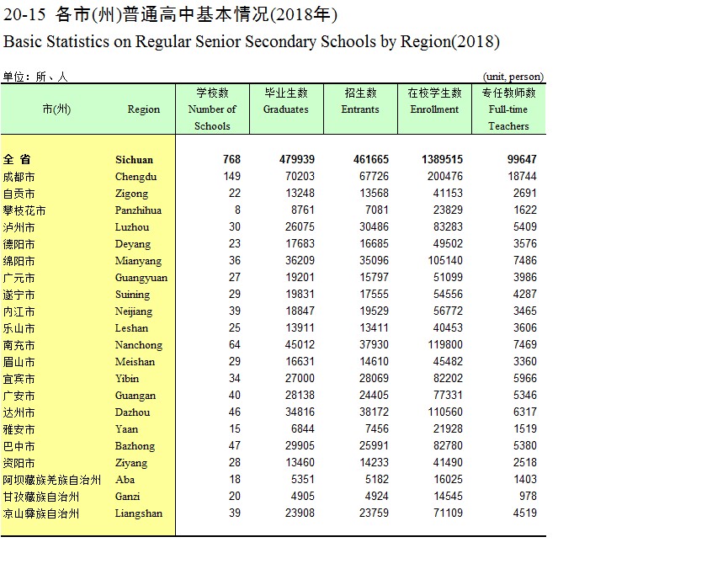
Task: Click Nanchong school count 64
Action: 235,344
